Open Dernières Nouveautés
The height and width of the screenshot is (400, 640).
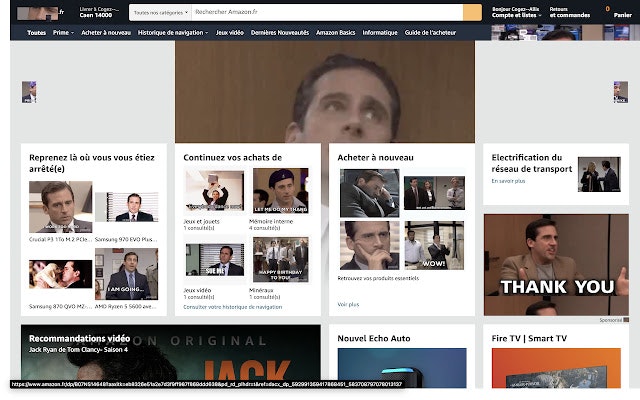(280, 33)
